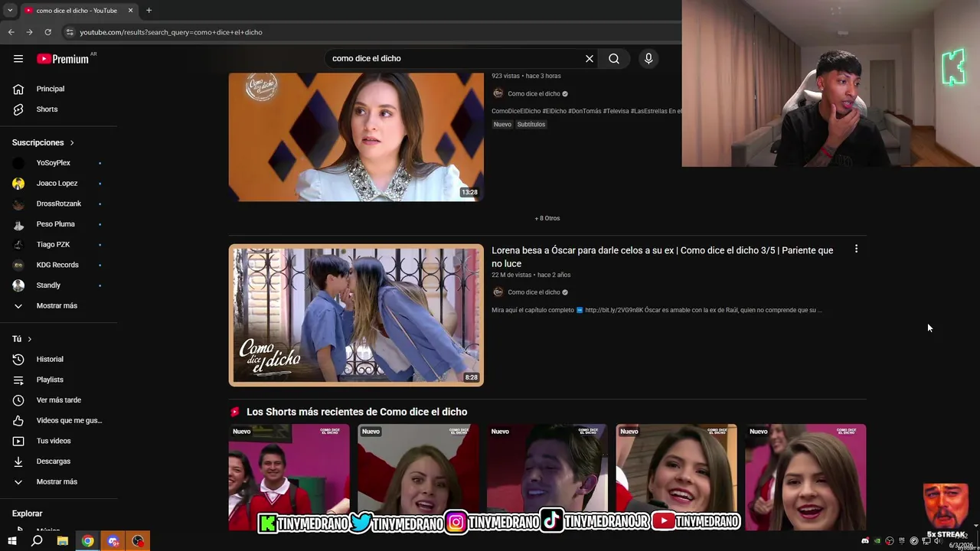980x551 pixels.
Task: Click the browser address bar URL
Action: (x=171, y=32)
